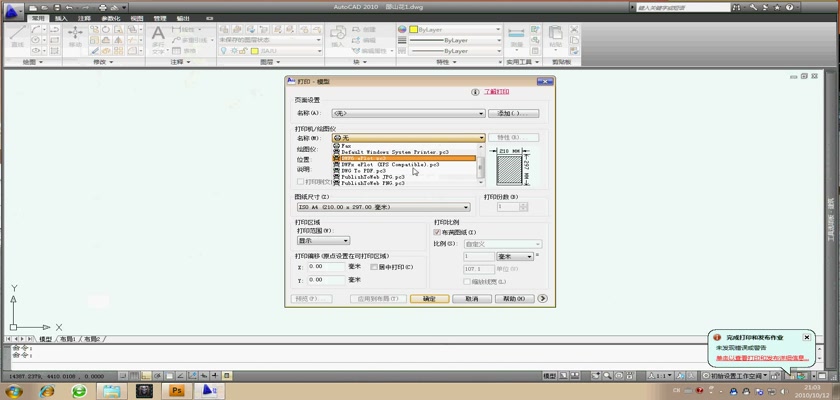This screenshot has width=840, height=400.
Task: Click the ByLayer color swatch in properties panel
Action: point(414,29)
